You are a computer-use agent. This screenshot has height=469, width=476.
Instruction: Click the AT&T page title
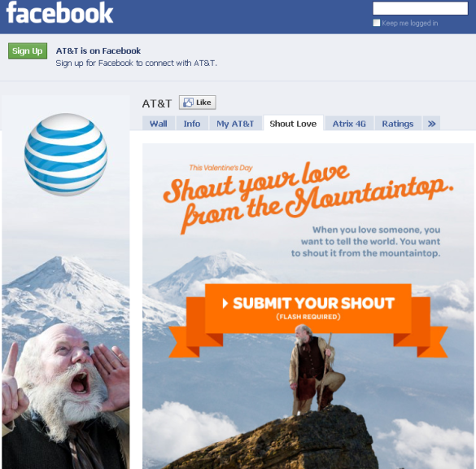pos(157,103)
